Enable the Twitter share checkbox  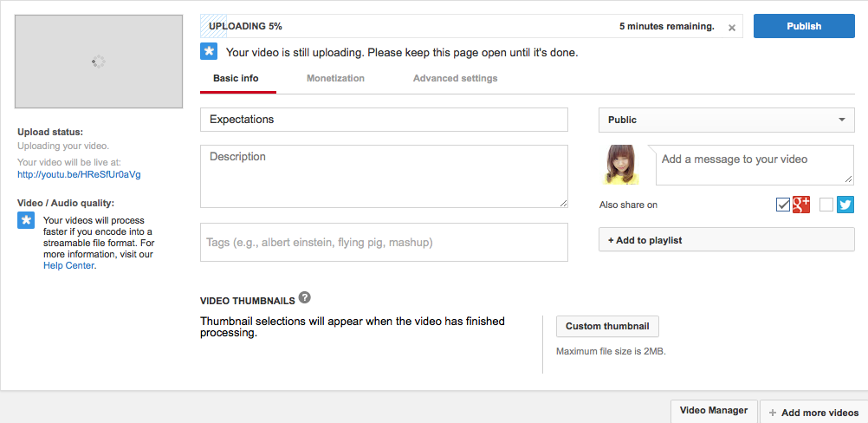[826, 205]
